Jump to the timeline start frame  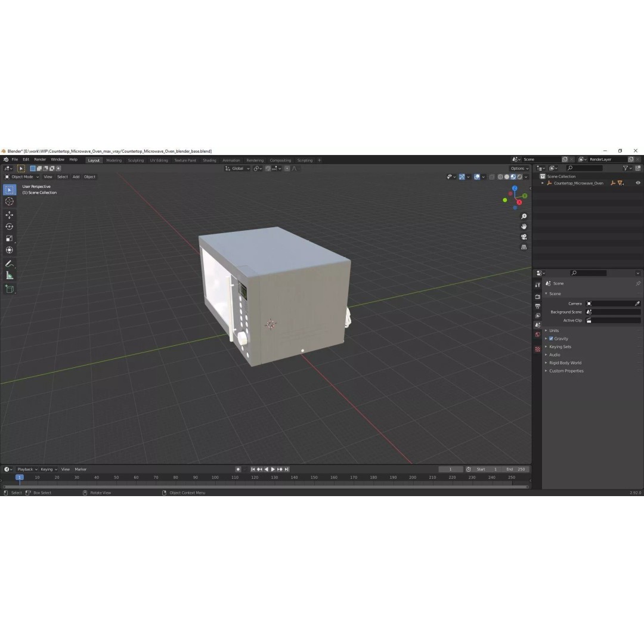pyautogui.click(x=253, y=469)
